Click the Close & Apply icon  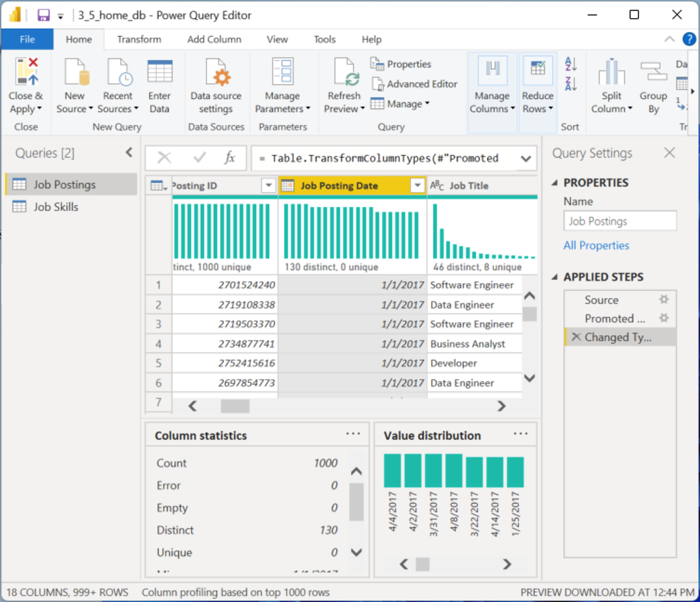point(26,71)
